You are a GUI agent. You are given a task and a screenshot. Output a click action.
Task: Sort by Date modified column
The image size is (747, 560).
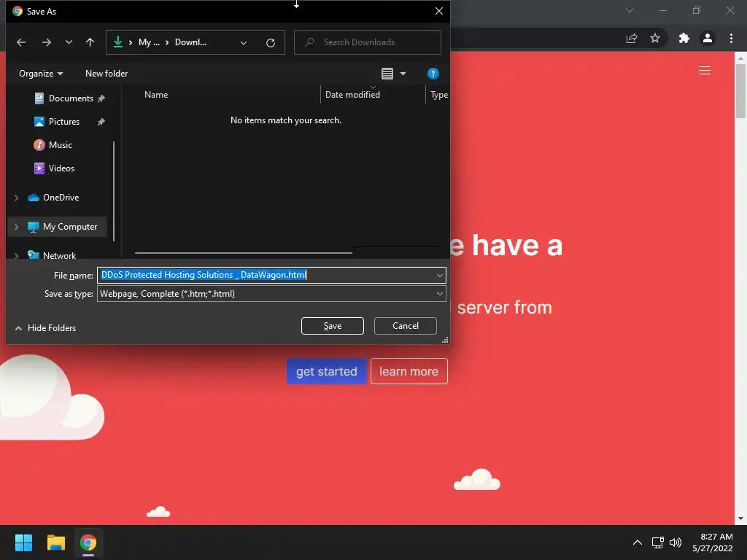pyautogui.click(x=352, y=95)
